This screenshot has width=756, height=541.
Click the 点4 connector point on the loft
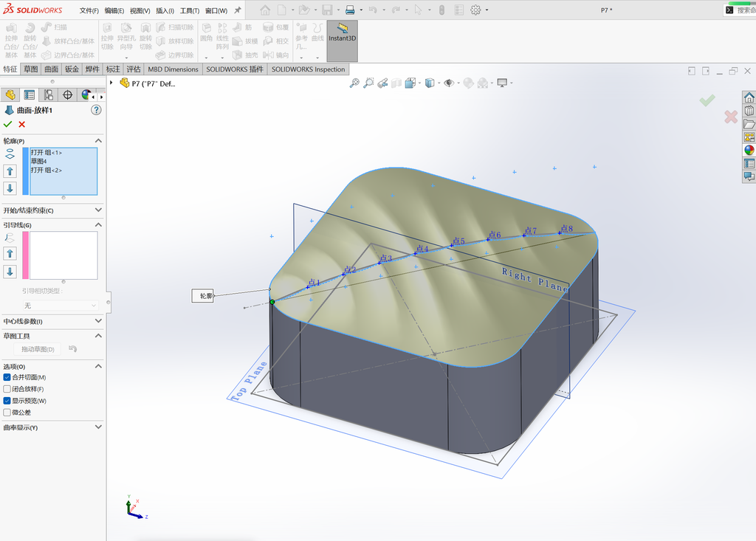[416, 253]
